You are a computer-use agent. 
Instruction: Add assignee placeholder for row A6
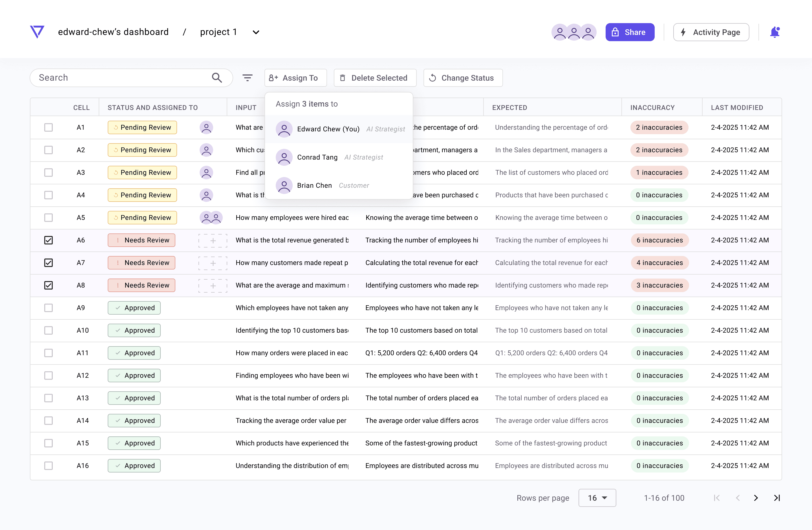(x=213, y=240)
